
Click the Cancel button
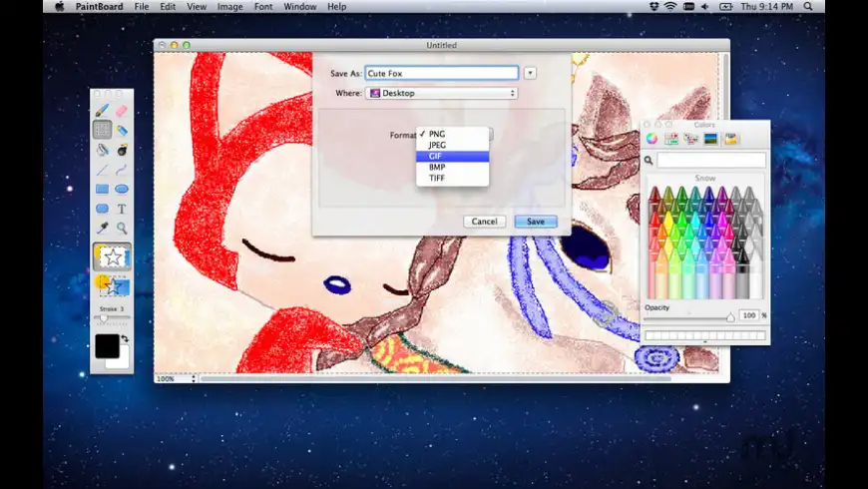484,222
